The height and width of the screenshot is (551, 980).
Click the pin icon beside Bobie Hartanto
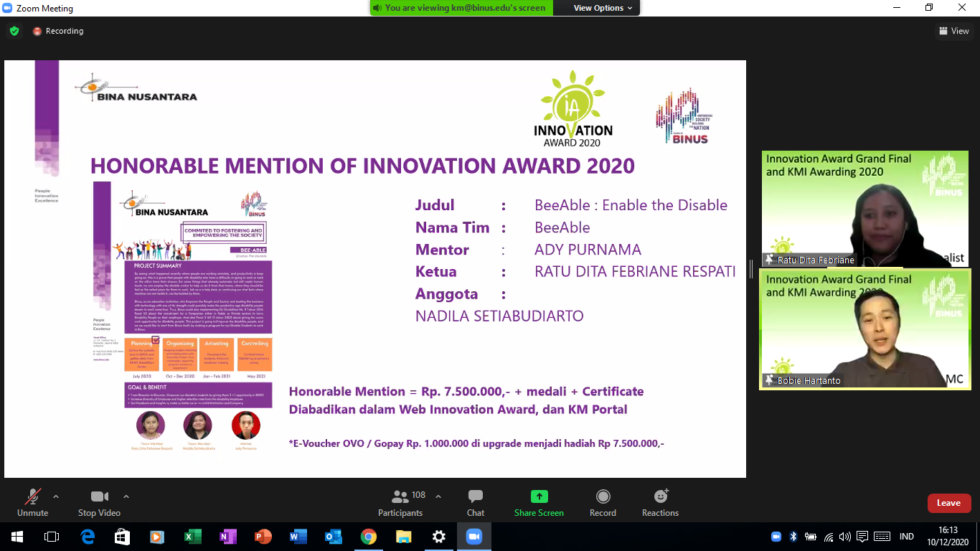[770, 380]
